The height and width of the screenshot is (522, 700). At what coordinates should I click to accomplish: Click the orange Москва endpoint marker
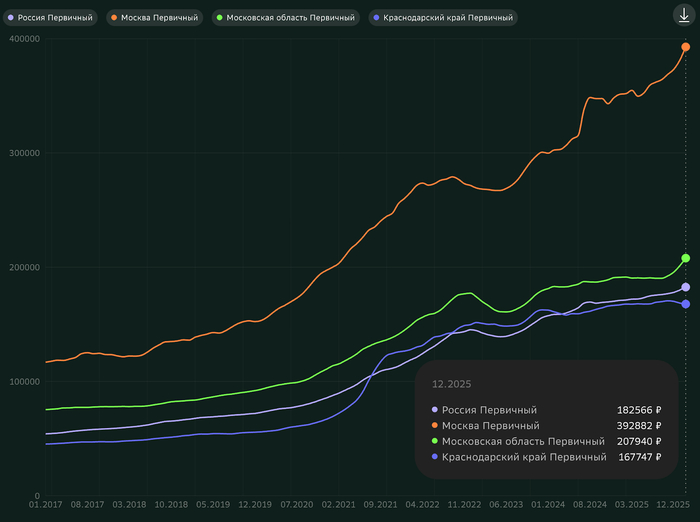click(x=686, y=47)
